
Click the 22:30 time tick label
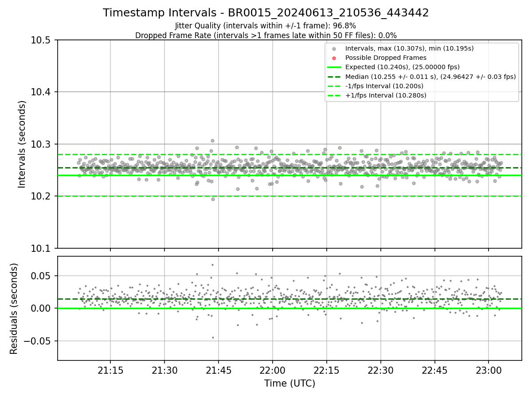(x=380, y=371)
